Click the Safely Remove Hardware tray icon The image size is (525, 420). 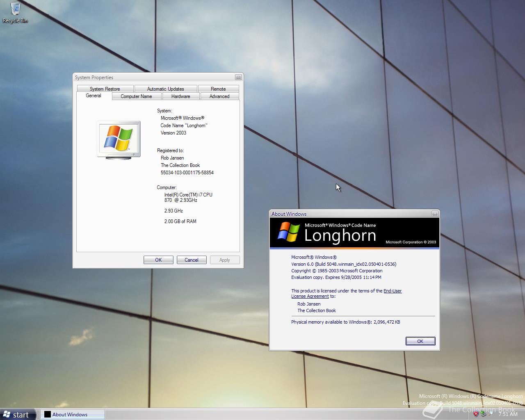(x=484, y=414)
